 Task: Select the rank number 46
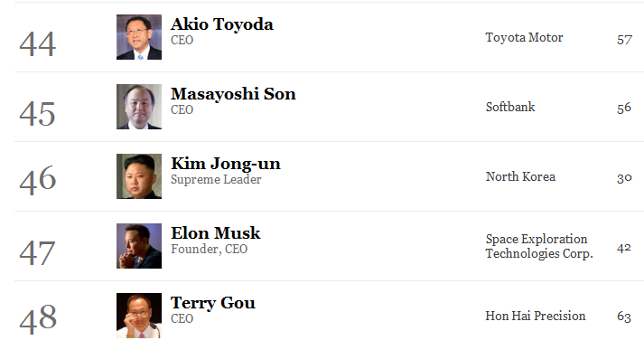click(37, 179)
